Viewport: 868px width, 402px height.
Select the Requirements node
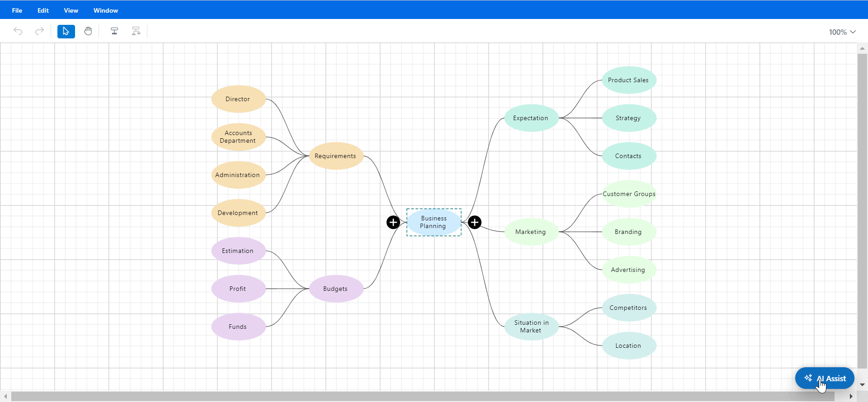click(x=336, y=156)
